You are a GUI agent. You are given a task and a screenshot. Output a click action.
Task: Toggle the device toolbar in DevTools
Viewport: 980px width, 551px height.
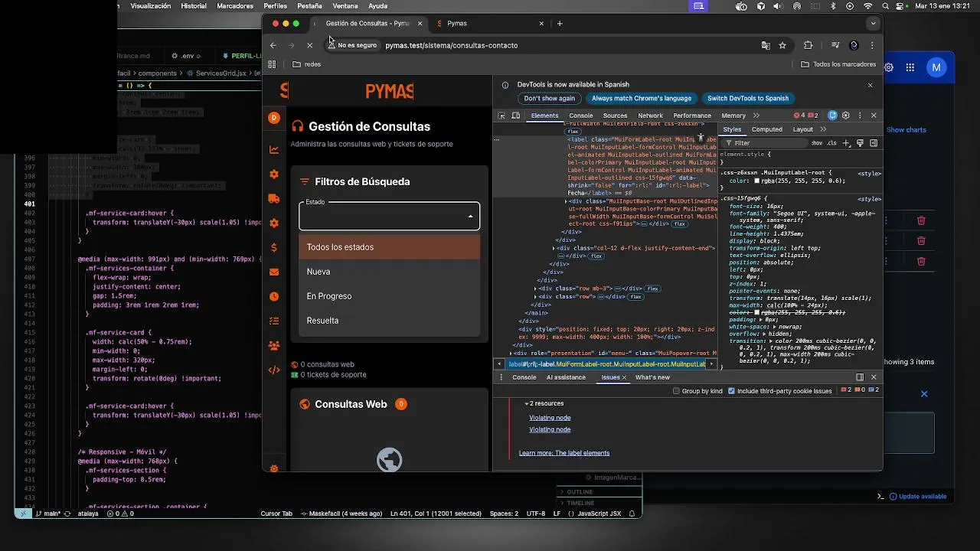[x=516, y=116]
